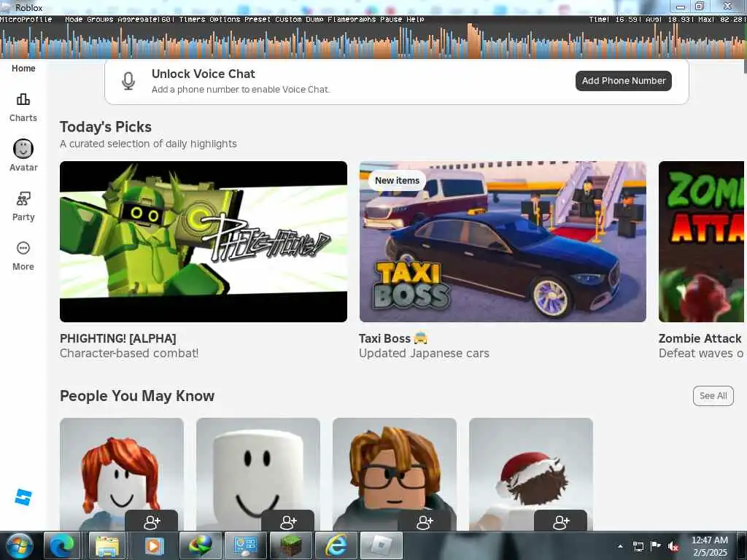Open the Custom menu in MicroProfile
Image resolution: width=747 pixels, height=560 pixels.
[288, 20]
